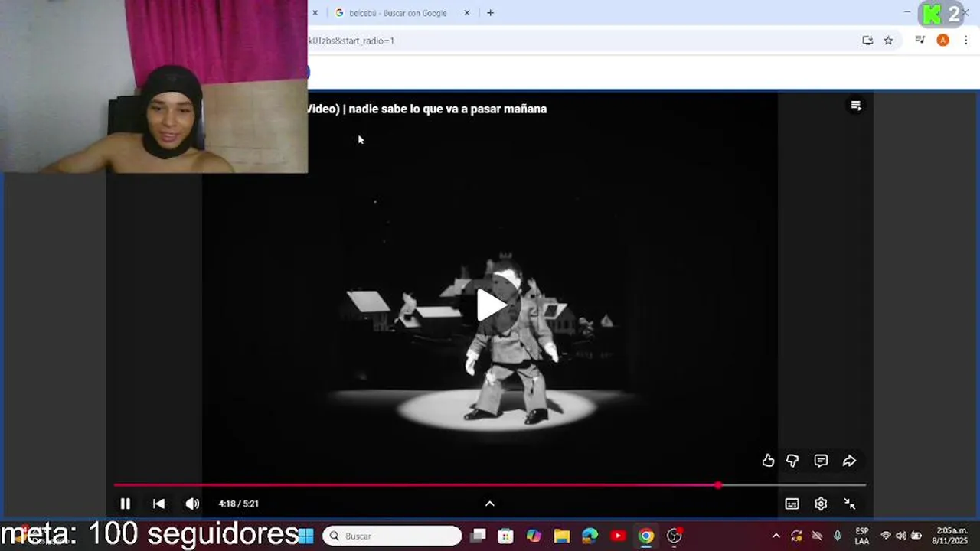Like the video with thumbs up

pyautogui.click(x=768, y=461)
